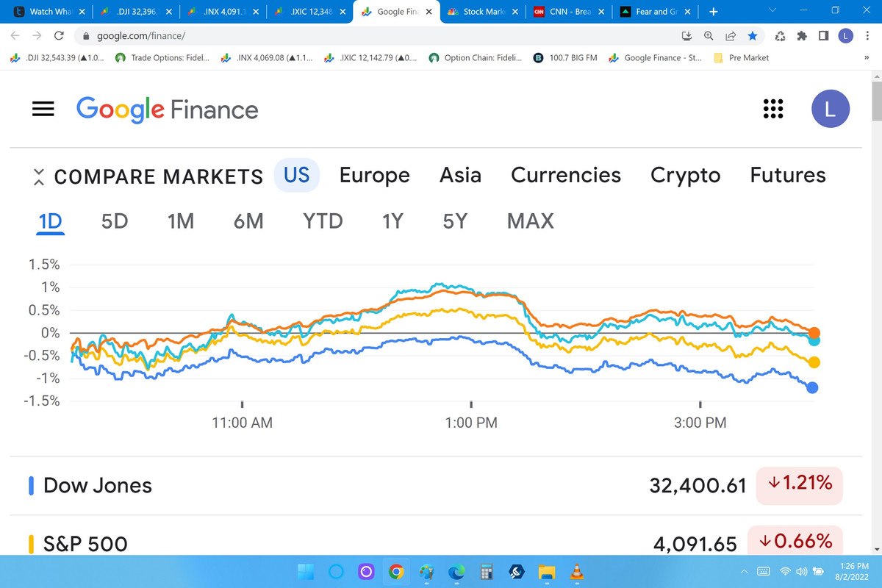Show more bookmarks with the double chevron
The height and width of the screenshot is (588, 882).
click(x=867, y=58)
